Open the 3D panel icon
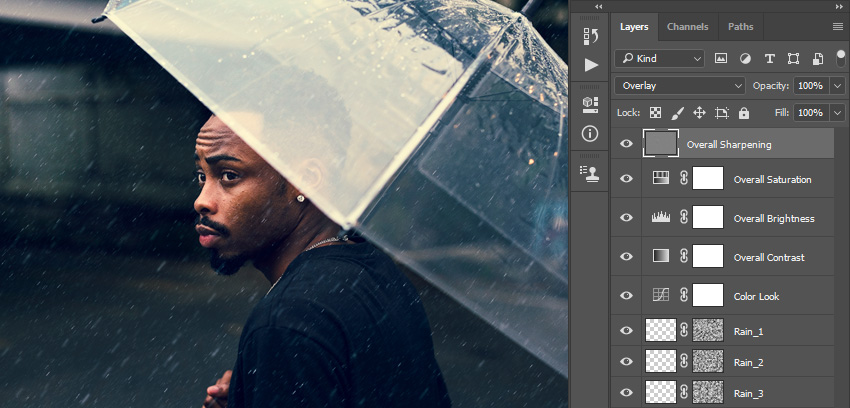 (x=591, y=105)
